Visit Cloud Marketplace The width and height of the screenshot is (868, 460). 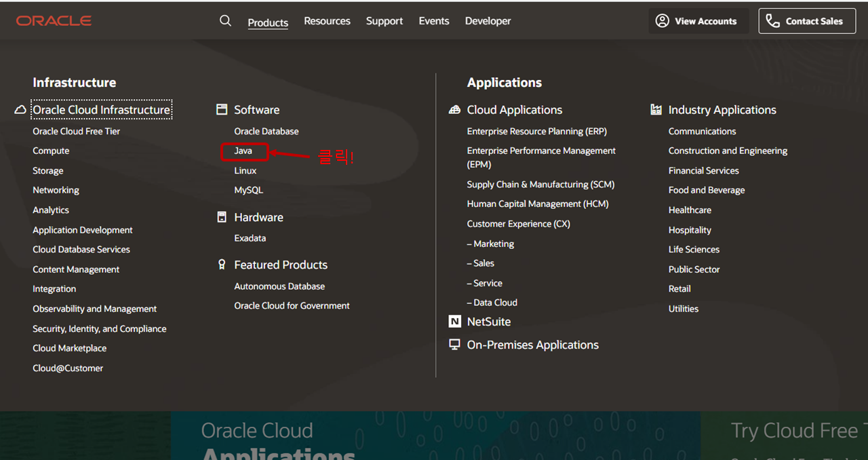click(x=70, y=348)
